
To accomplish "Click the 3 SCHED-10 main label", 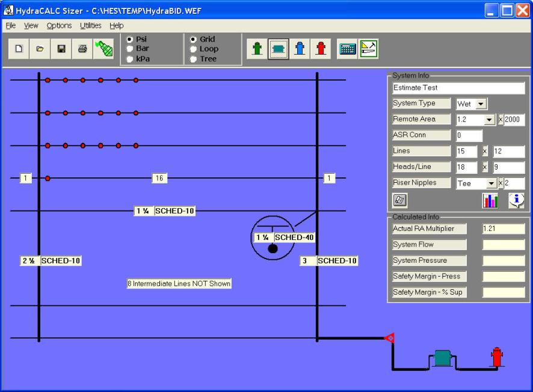I will 328,260.
